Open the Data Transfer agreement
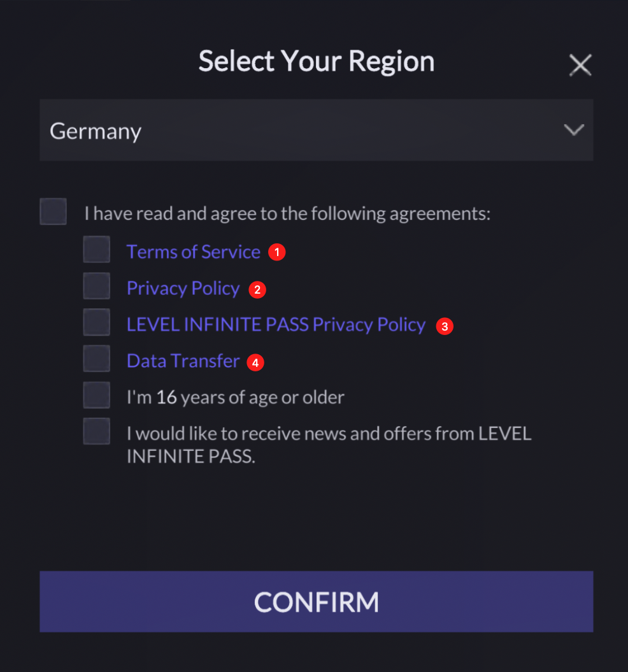Image resolution: width=628 pixels, height=672 pixels. pos(183,361)
